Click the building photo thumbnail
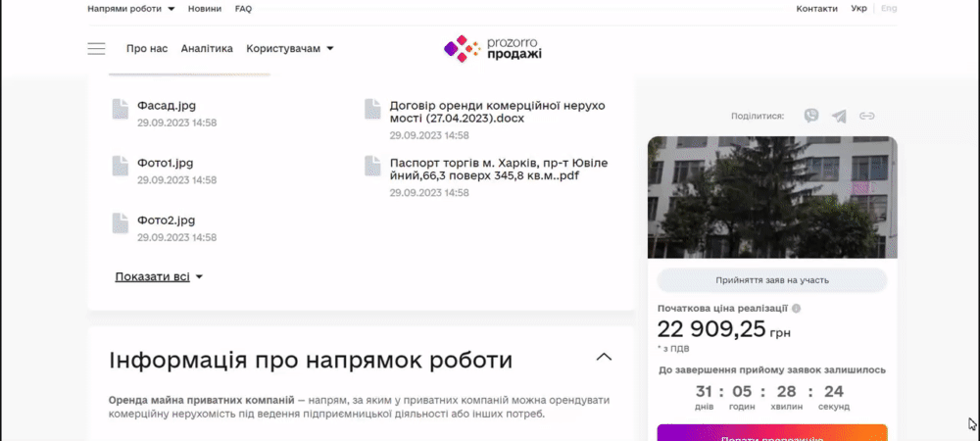Screen dimensions: 980x441 point(772,197)
